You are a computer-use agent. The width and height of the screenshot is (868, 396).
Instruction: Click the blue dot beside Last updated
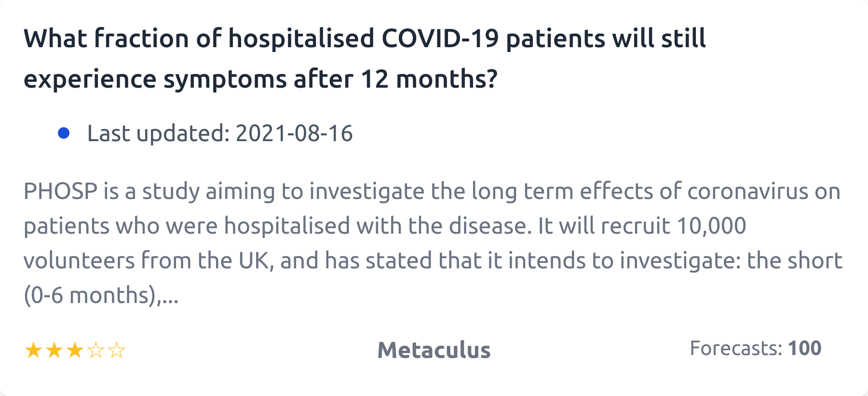(x=64, y=133)
